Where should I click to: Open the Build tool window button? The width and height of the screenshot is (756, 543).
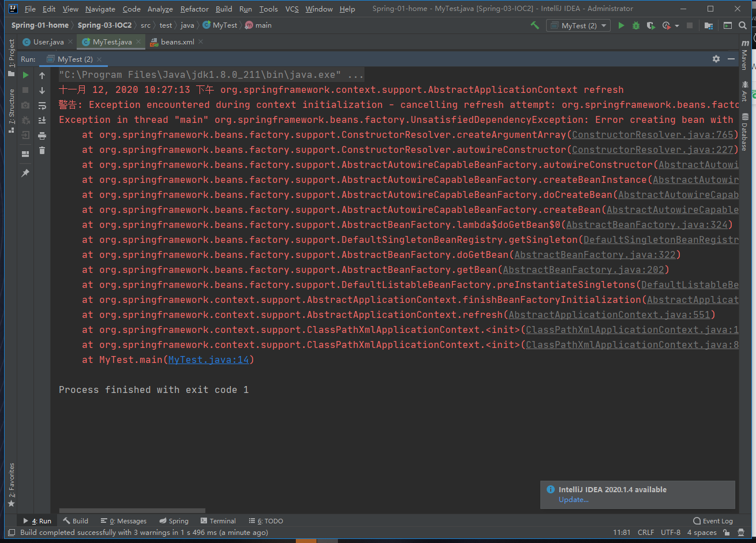coord(76,521)
